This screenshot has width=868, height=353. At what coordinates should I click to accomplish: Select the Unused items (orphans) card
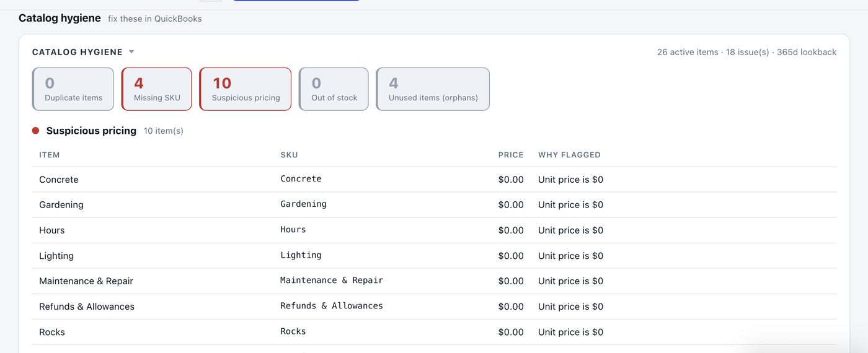coord(433,89)
